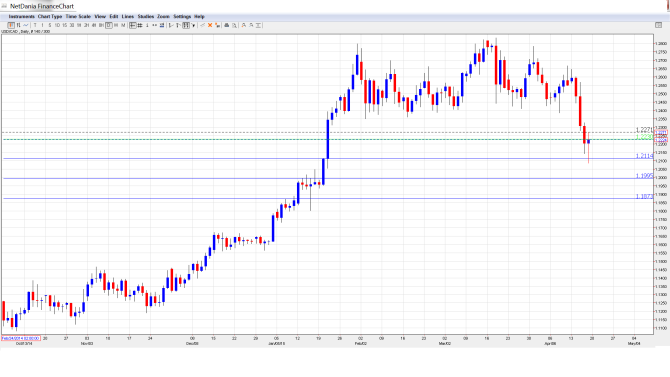The image size is (670, 377).
Task: Open the Chart Type menu
Action: (50, 17)
